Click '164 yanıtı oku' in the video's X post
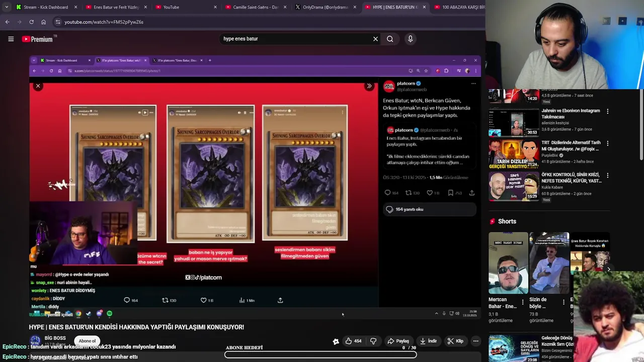644x362 pixels. (429, 209)
